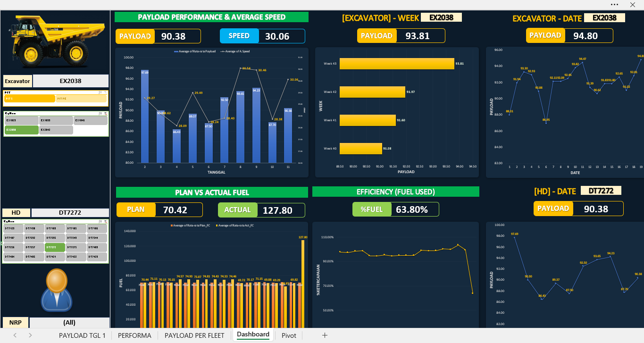Toggle the green DT7272 slicer button

click(55, 247)
